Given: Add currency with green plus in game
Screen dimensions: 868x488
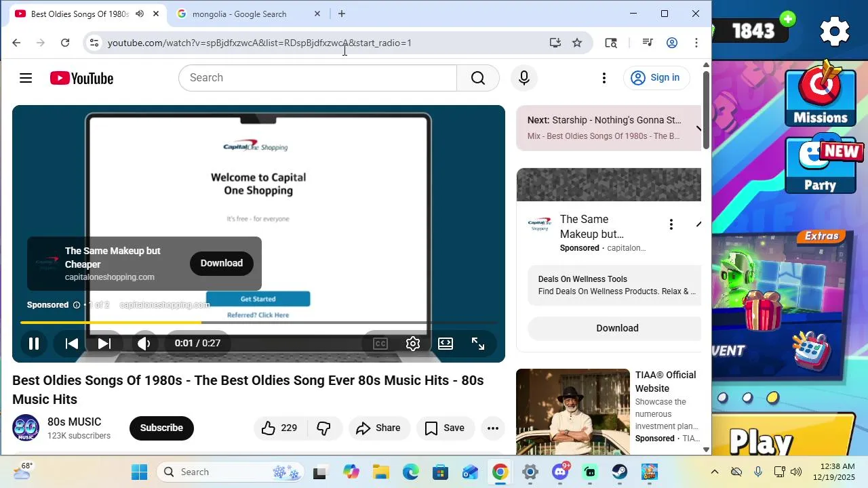Looking at the screenshot, I should 788,20.
